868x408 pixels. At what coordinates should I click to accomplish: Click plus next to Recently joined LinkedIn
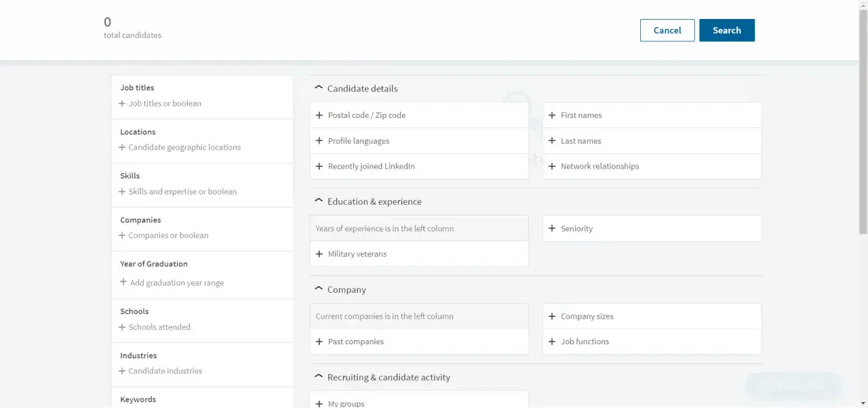tap(319, 166)
